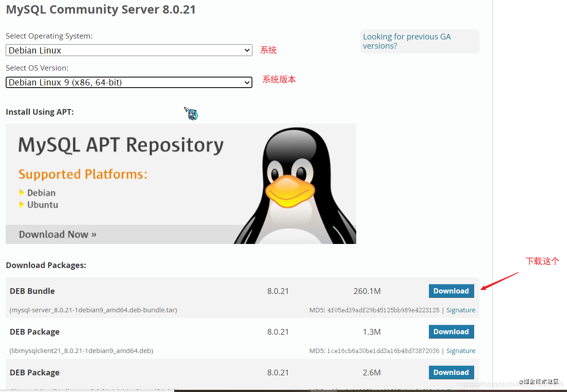Open the Select Operating System dropdown
Viewport: 567px width, 392px height.
129,50
